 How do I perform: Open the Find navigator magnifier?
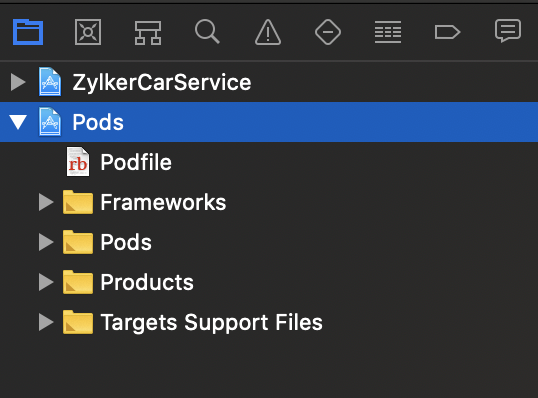coord(207,32)
